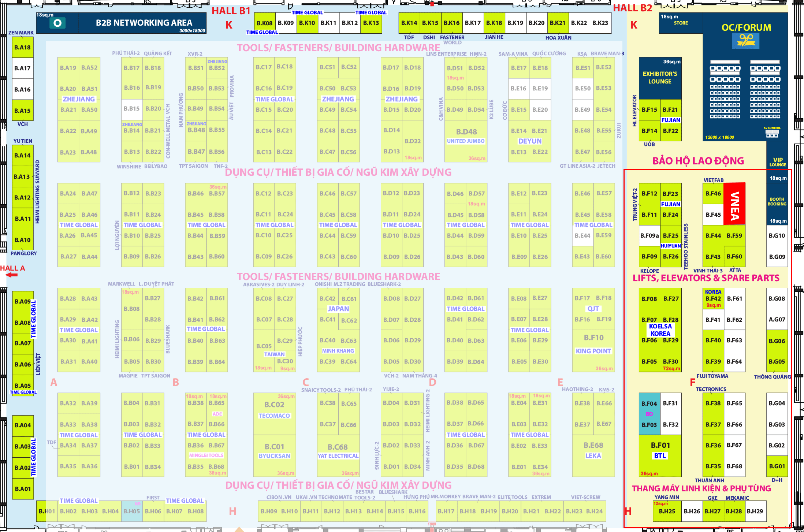Click the HALL B2 label
The width and height of the screenshot is (804, 532).
pos(632,8)
